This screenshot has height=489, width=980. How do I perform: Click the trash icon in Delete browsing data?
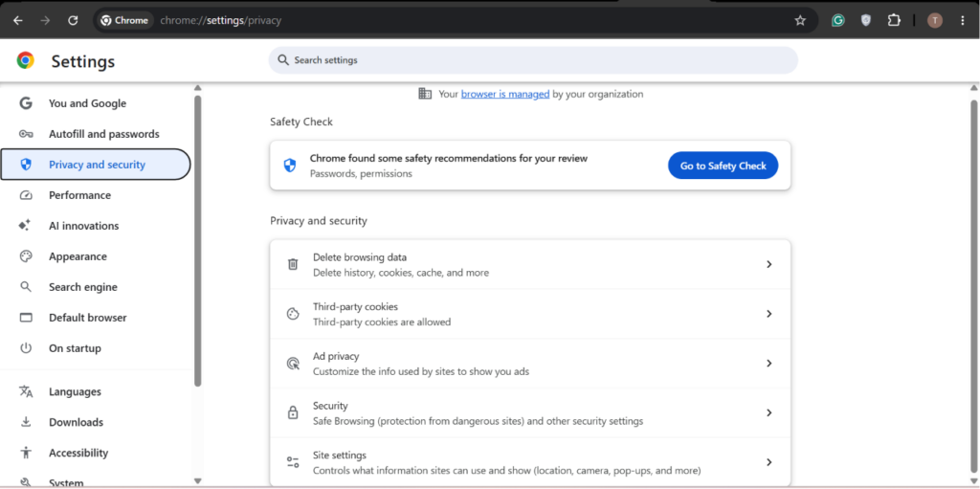(x=293, y=264)
